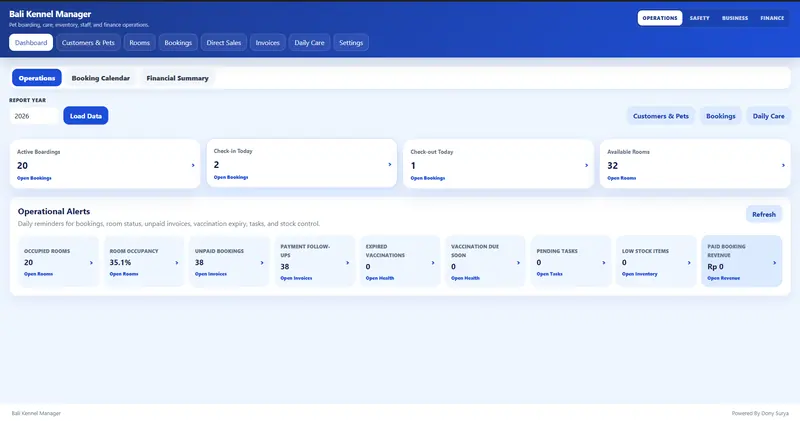This screenshot has height=421, width=800.
Task: Click the Payment Follow-ups alert arrow
Action: [347, 263]
